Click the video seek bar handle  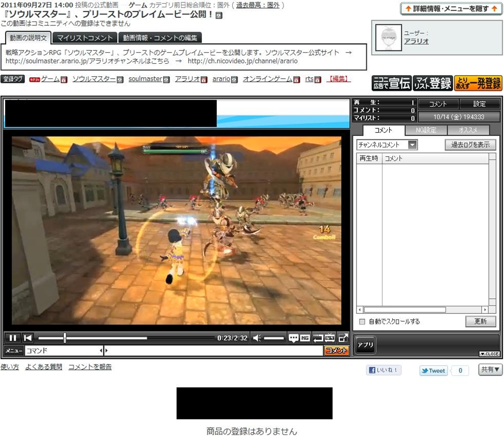click(65, 338)
